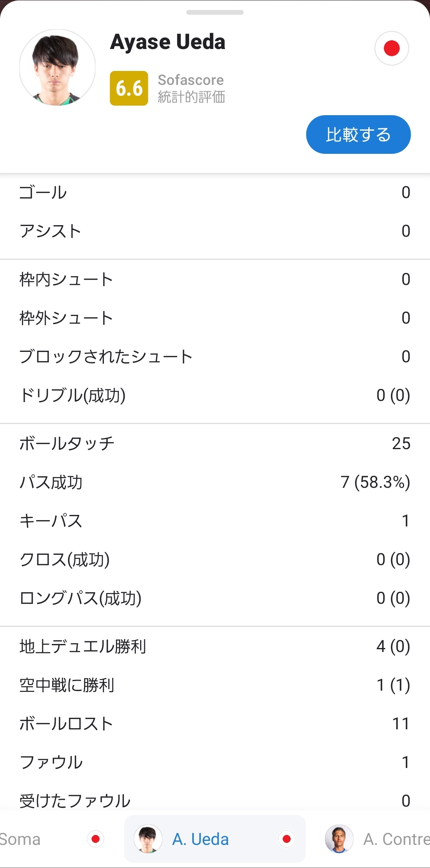Tap the small A. Ueda avatar in the bottom bar
Viewport: 430px width, 868px height.
click(148, 839)
